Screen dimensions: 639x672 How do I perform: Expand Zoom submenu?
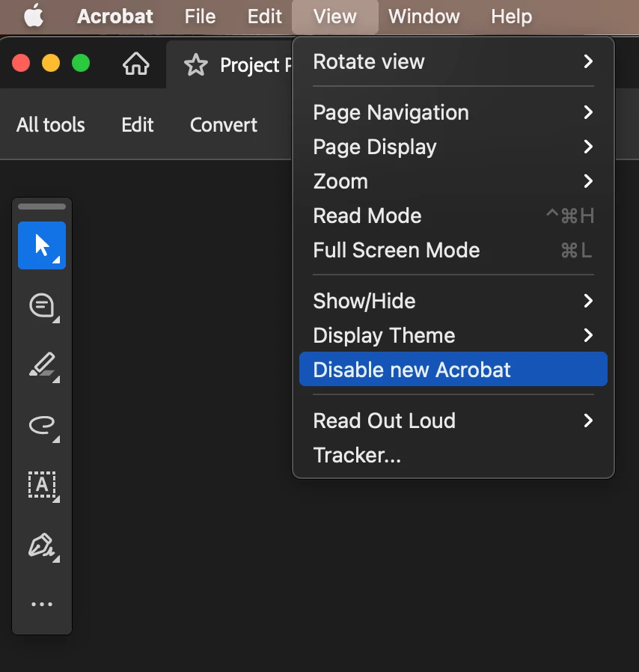[453, 181]
